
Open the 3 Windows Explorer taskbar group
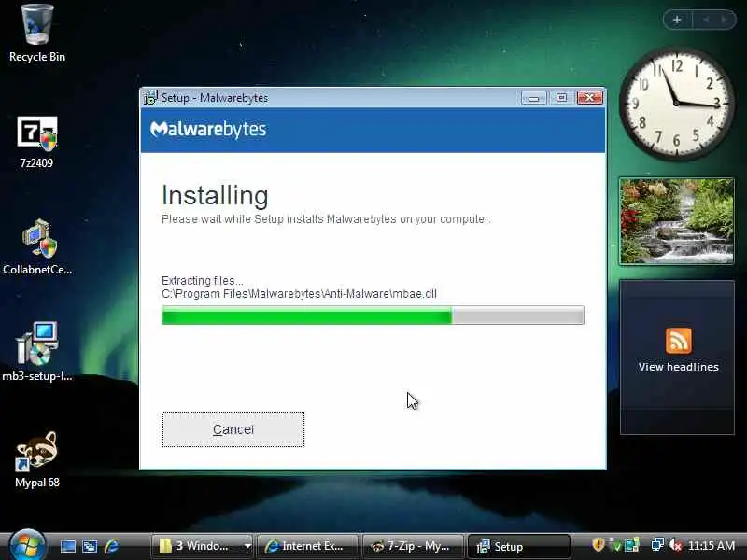point(197,546)
